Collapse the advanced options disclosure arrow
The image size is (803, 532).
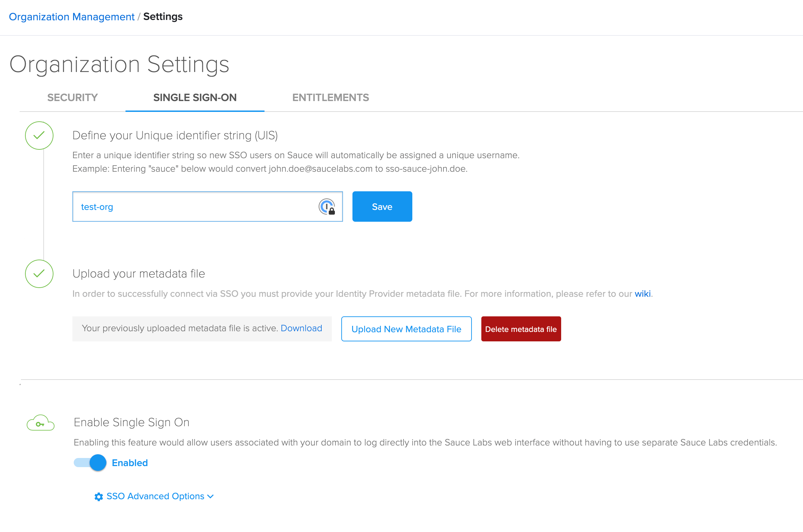210,497
